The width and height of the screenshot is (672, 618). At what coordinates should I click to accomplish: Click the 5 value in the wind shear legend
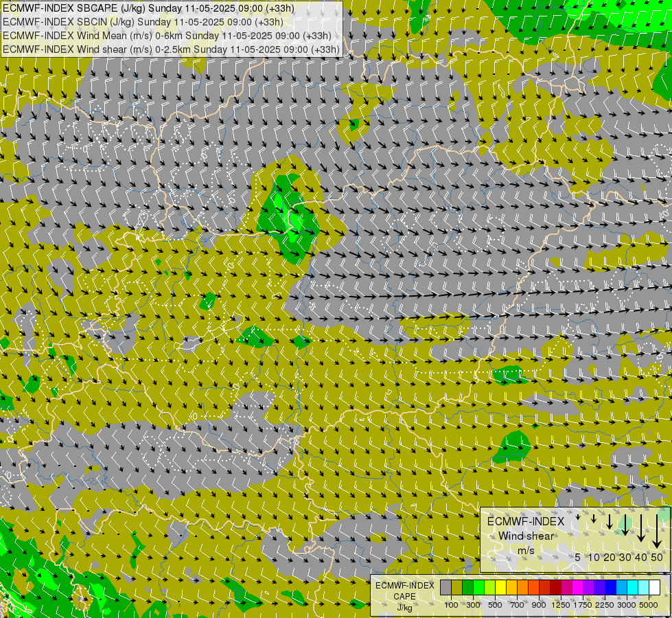[x=578, y=557]
